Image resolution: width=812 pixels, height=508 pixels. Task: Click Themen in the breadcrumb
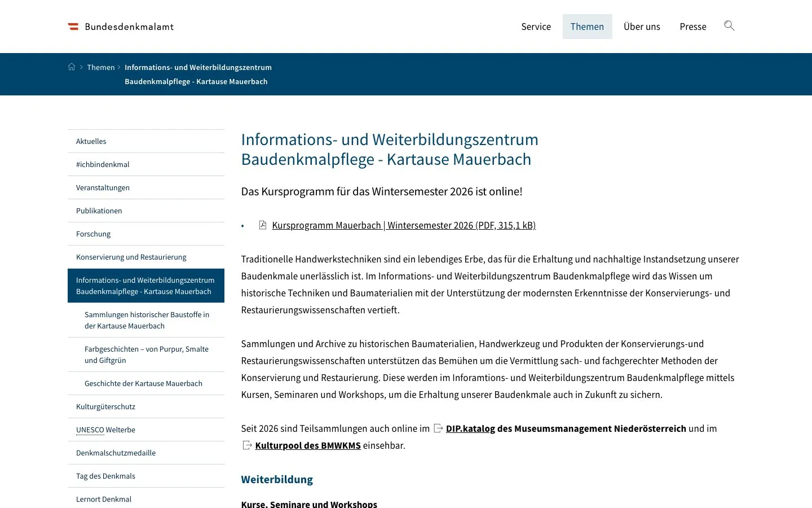[x=101, y=67]
